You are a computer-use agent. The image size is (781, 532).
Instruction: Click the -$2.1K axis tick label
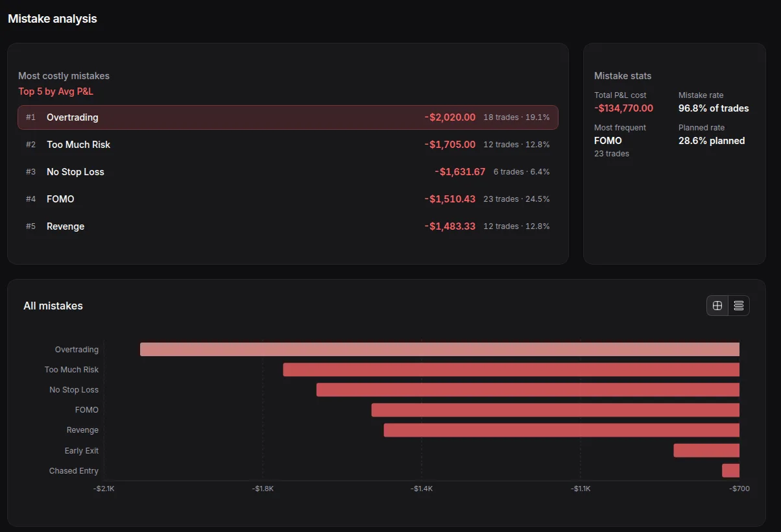104,489
